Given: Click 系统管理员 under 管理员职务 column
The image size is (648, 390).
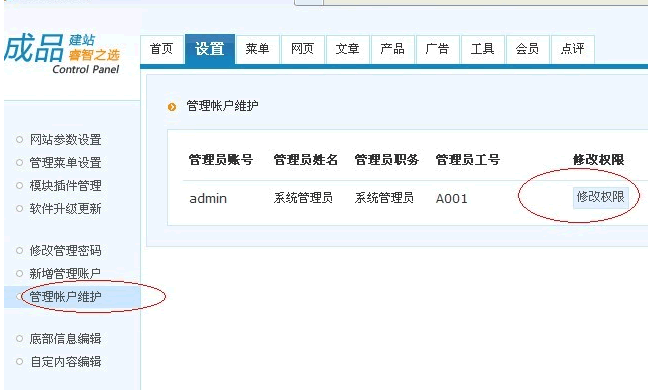Looking at the screenshot, I should (x=384, y=198).
